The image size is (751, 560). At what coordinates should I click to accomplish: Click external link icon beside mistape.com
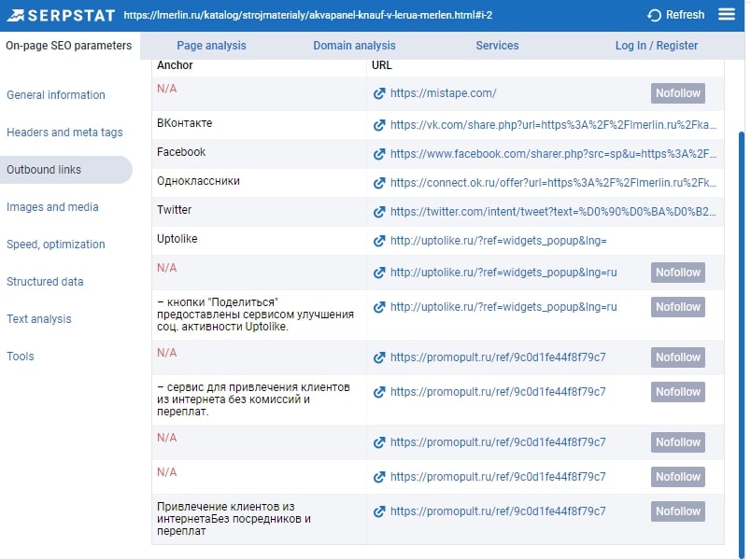[x=379, y=93]
